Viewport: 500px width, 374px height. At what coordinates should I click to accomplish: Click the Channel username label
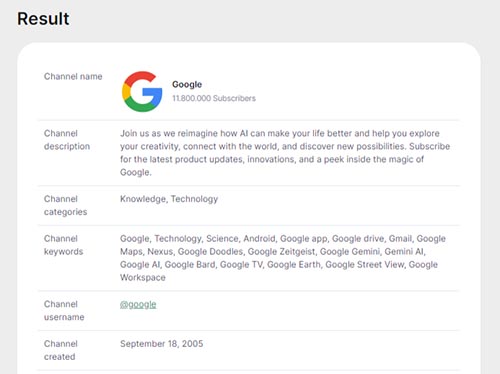[64, 311]
